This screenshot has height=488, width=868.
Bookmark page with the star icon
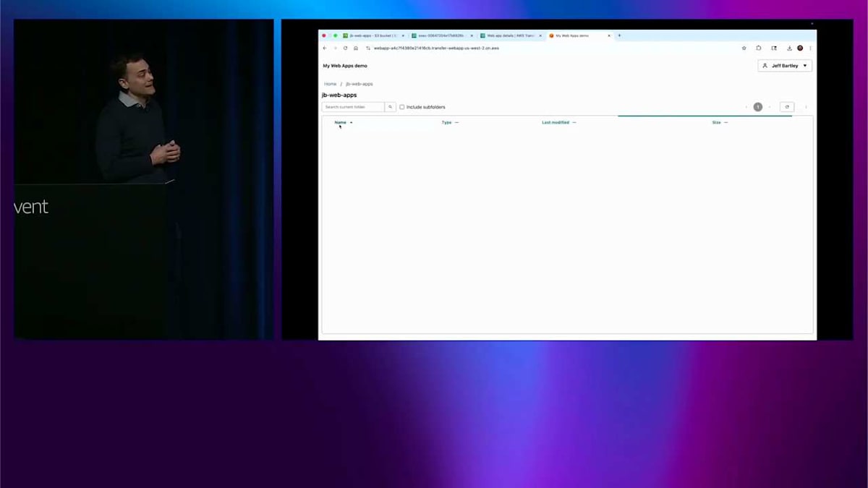pyautogui.click(x=744, y=48)
